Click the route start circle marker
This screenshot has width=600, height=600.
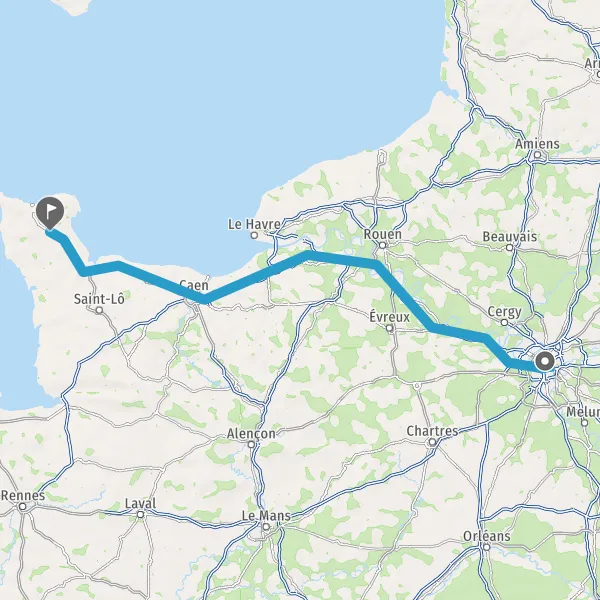tap(545, 361)
